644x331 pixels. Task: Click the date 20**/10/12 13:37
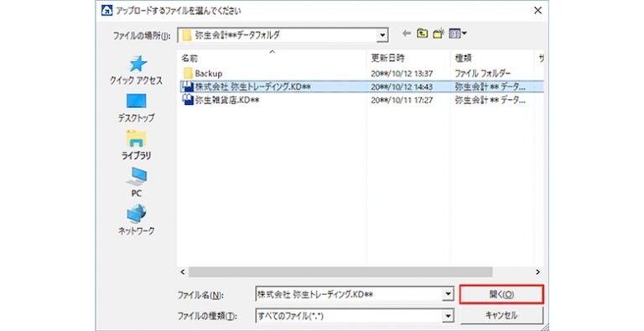(402, 74)
